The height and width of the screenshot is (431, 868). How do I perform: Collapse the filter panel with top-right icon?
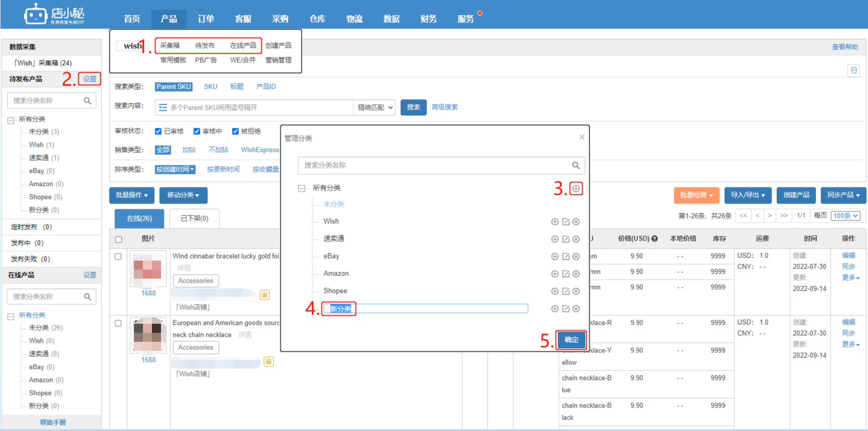pos(854,71)
